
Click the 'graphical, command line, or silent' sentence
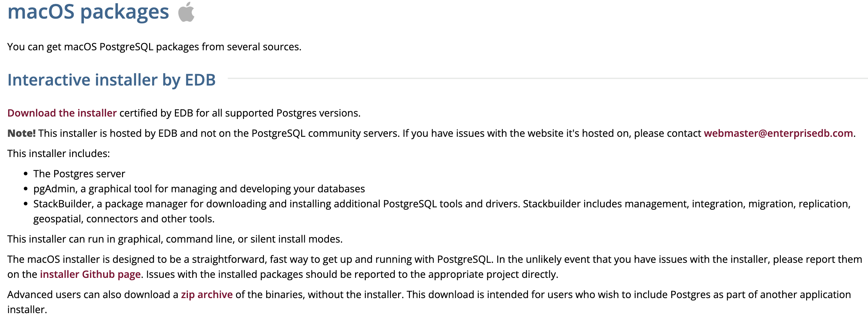[175, 239]
